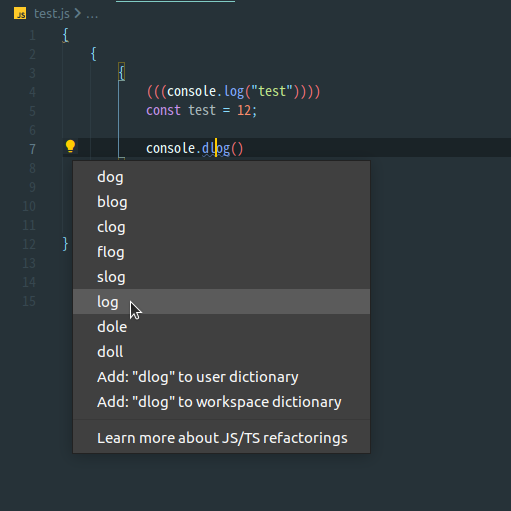Viewport: 511px width, 511px height.
Task: Choose the 'doll' spelling suggestion
Action: 221,352
